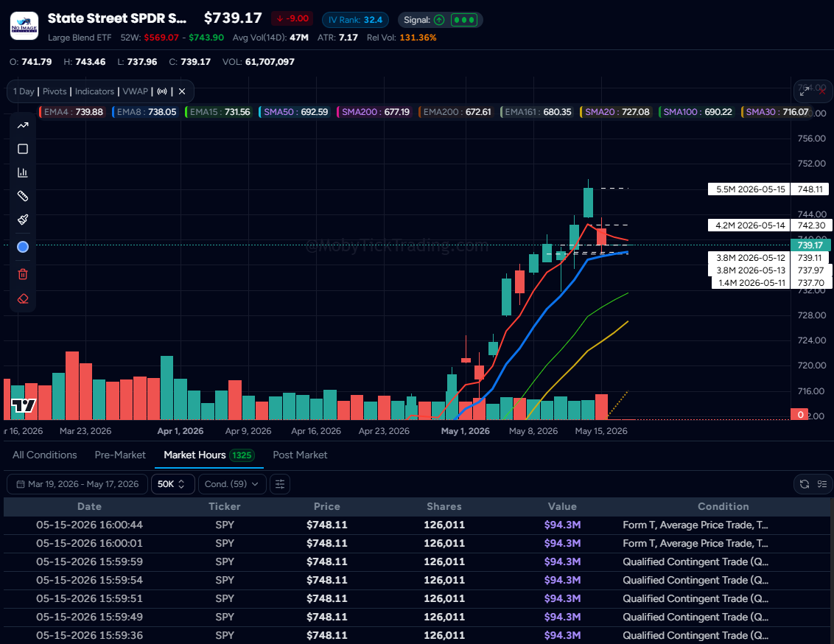Viewport: 834px width, 644px height.
Task: Toggle the VWAP overlay
Action: (x=135, y=91)
